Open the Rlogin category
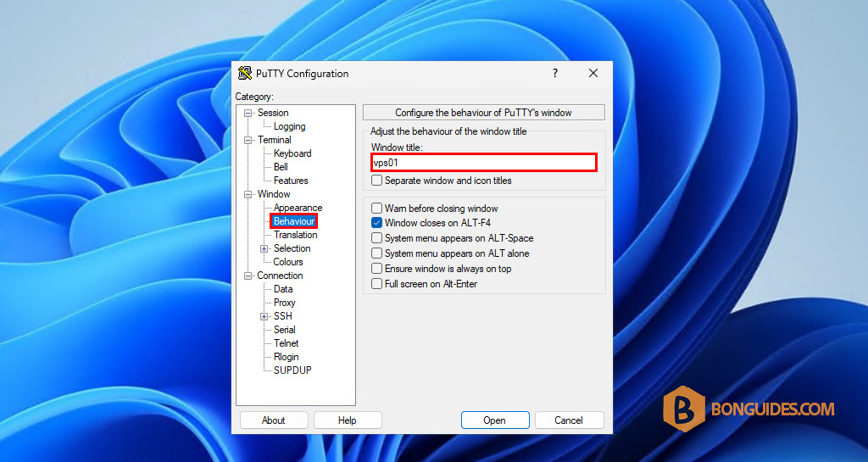Image resolution: width=868 pixels, height=462 pixels. (287, 357)
